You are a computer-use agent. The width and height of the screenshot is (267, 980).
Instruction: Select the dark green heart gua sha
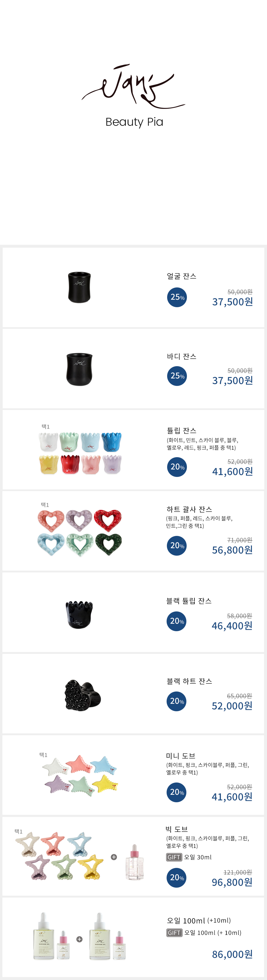click(x=108, y=544)
